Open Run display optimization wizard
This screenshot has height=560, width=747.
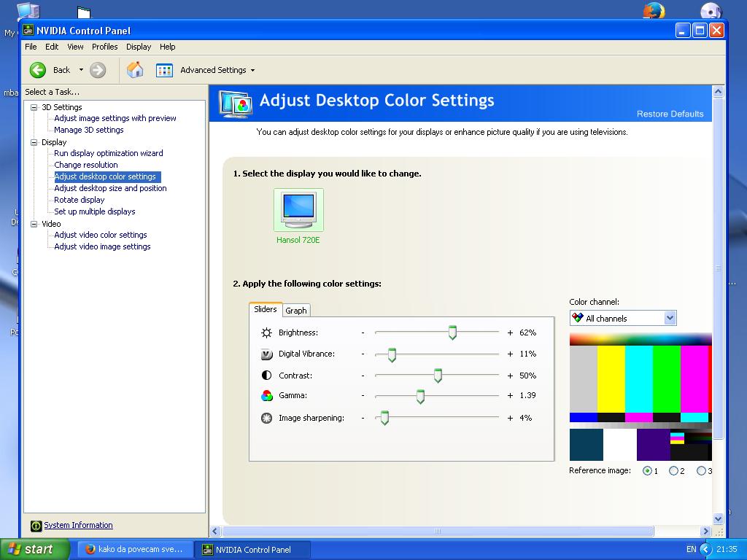click(x=109, y=153)
